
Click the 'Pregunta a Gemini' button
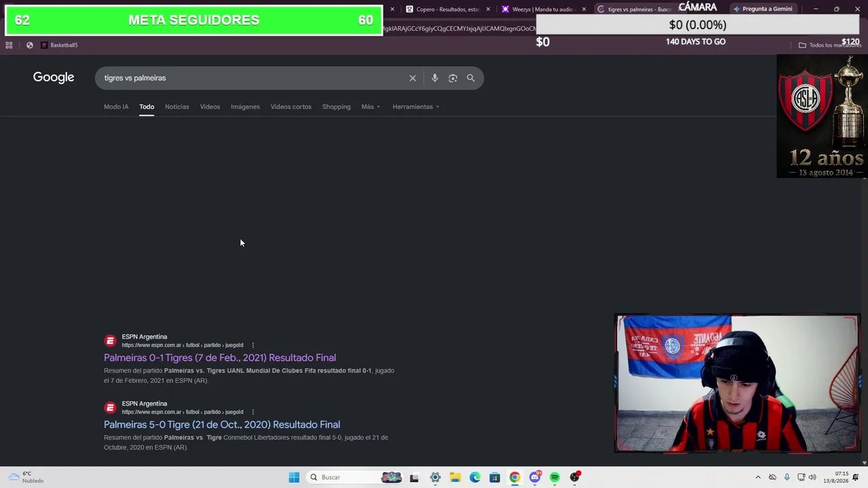pyautogui.click(x=763, y=9)
